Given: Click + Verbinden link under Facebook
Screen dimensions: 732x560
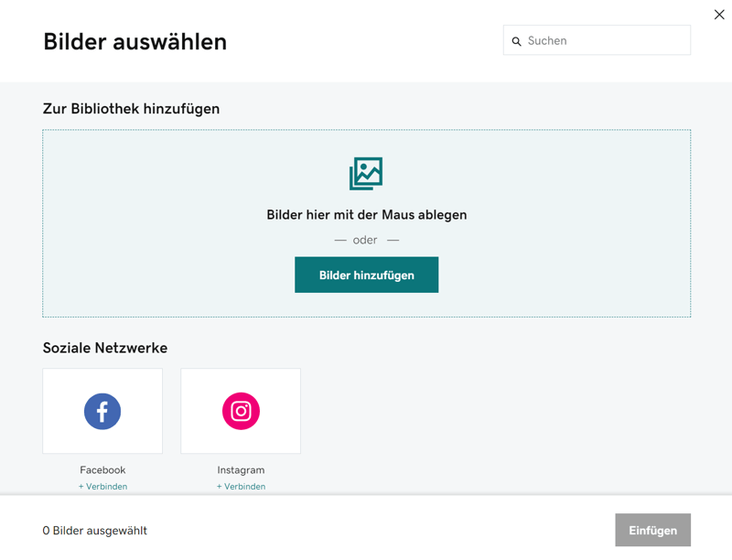Looking at the screenshot, I should coord(102,486).
